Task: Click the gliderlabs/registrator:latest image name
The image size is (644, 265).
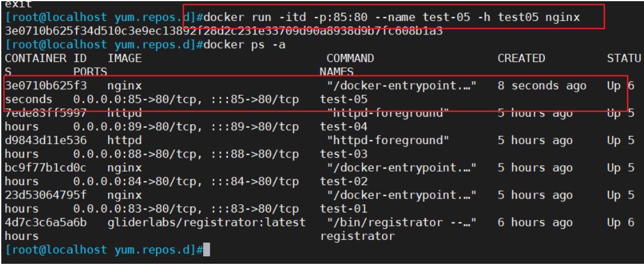Action: pos(206,222)
